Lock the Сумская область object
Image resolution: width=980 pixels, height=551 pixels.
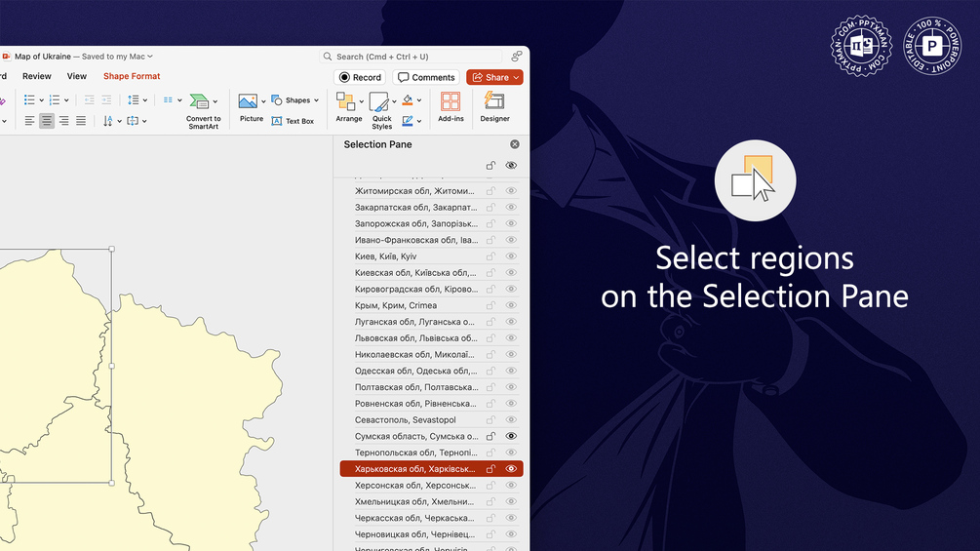tap(490, 436)
